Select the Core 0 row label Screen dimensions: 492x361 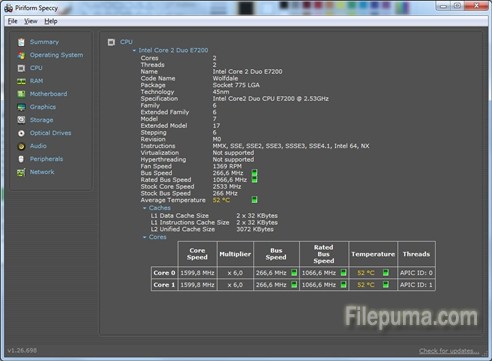[164, 273]
